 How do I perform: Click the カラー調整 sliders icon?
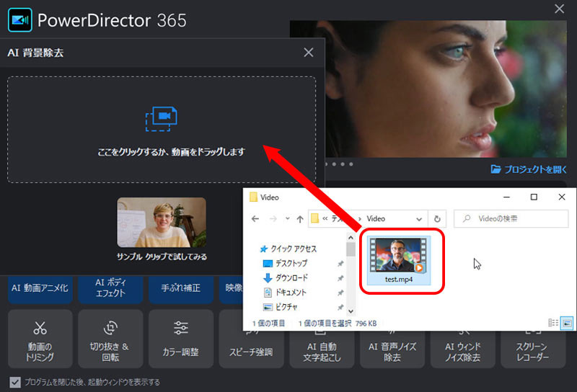[181, 328]
